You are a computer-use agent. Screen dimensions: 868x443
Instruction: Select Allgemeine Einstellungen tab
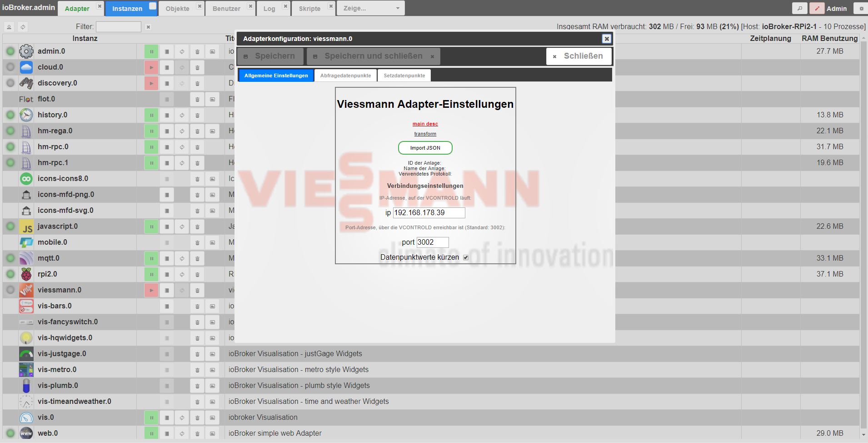[x=276, y=76]
